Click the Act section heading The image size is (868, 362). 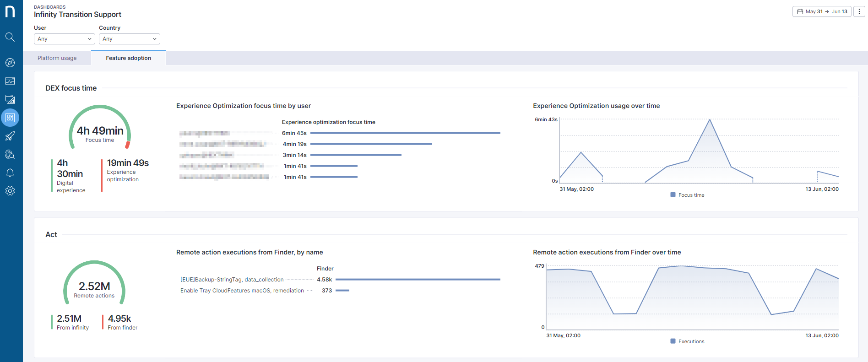tap(51, 234)
